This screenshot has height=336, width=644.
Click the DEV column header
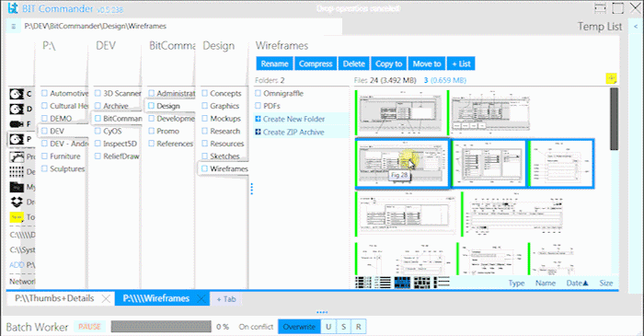[x=106, y=46]
